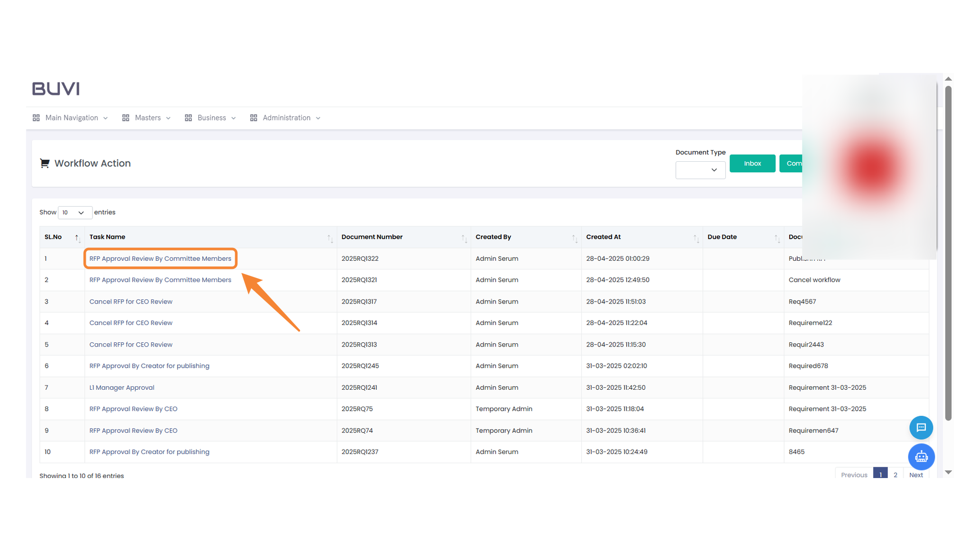
Task: Expand the Show entries count dropdown
Action: pos(75,213)
